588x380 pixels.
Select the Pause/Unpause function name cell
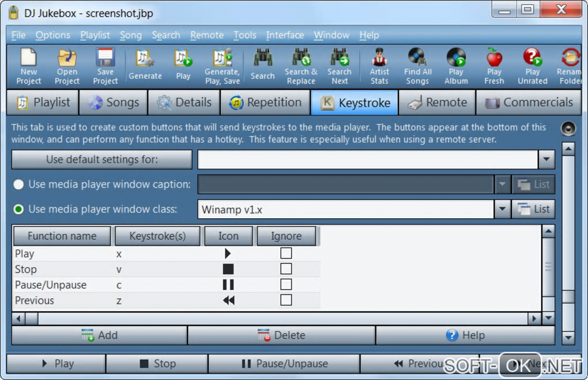point(51,285)
